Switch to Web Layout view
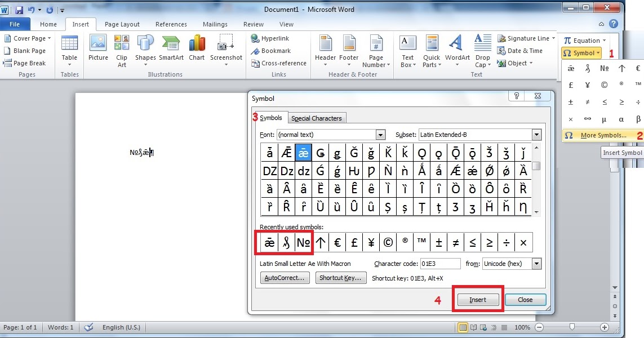The height and width of the screenshot is (338, 644). pos(483,327)
